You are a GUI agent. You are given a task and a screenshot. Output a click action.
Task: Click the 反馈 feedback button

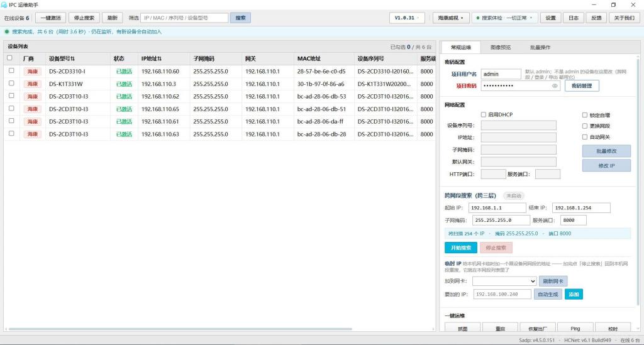point(596,18)
